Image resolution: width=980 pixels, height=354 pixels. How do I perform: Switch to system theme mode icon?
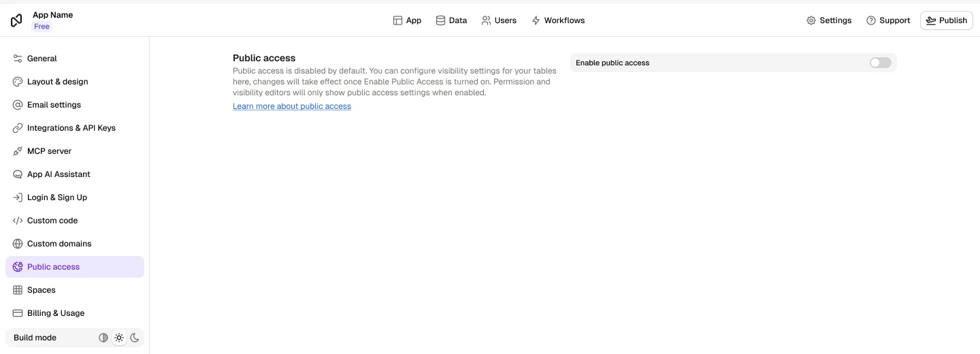coord(103,338)
